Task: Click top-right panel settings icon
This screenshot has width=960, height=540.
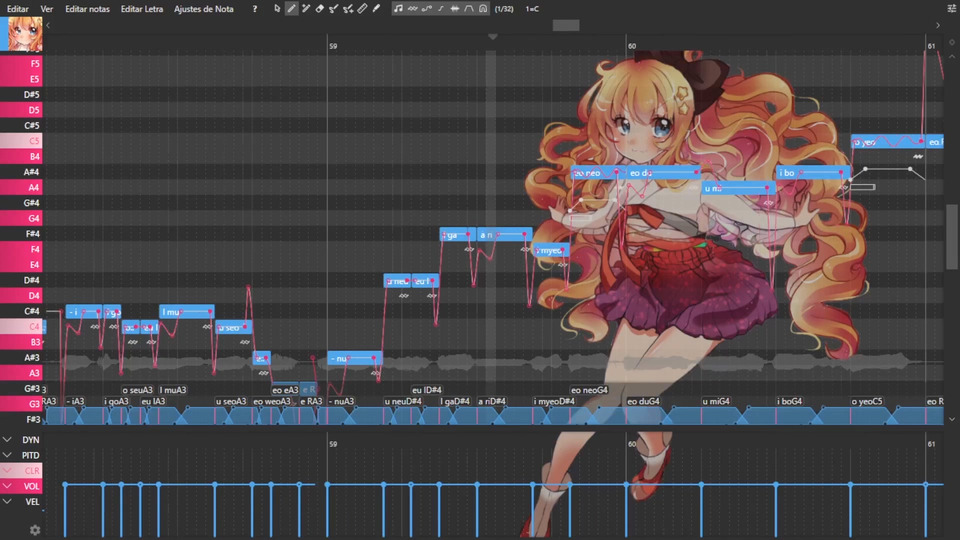Action: tap(951, 9)
